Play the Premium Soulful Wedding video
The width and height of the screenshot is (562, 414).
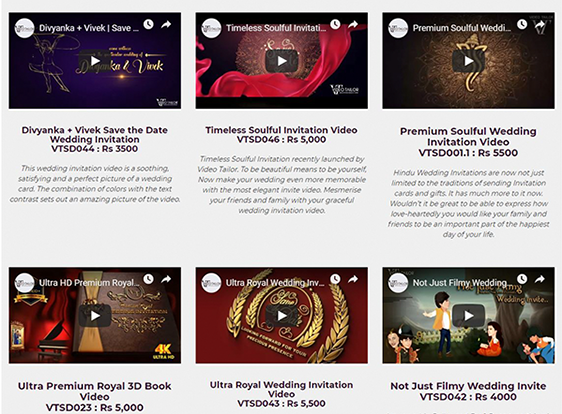coord(468,61)
